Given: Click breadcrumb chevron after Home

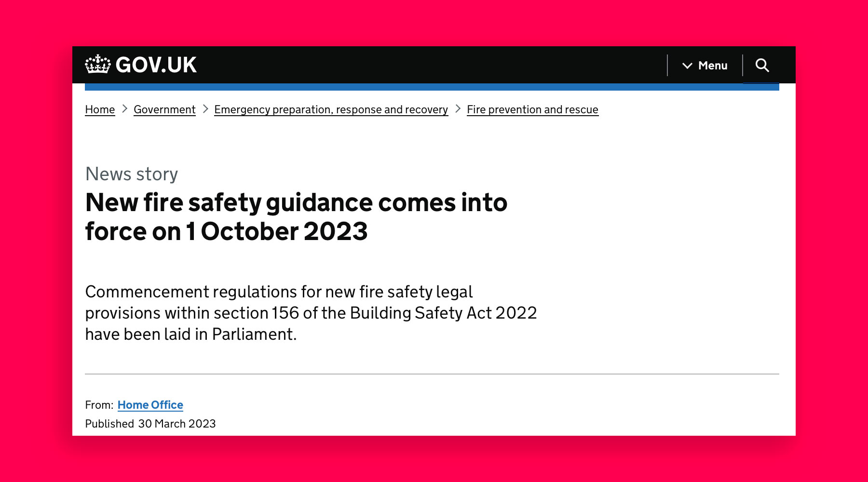Looking at the screenshot, I should click(x=124, y=109).
